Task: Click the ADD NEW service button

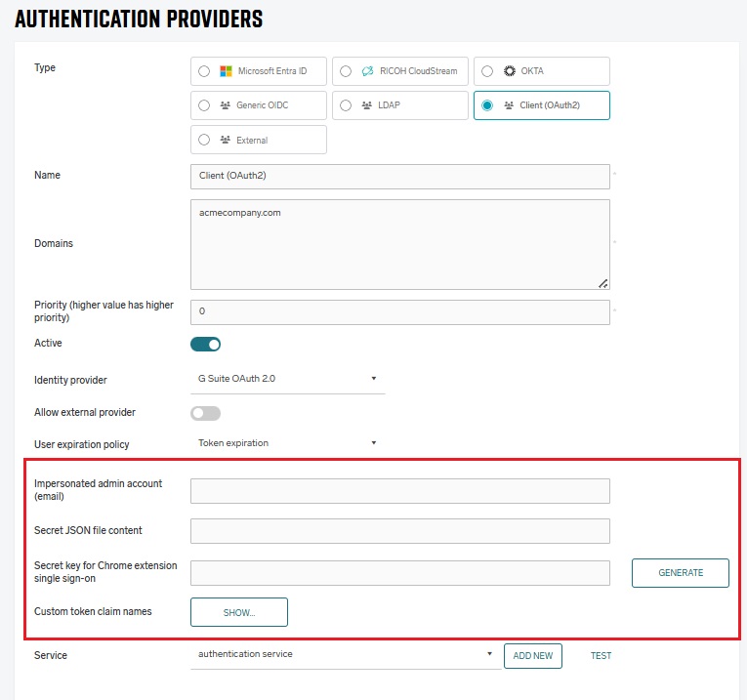Action: point(533,656)
